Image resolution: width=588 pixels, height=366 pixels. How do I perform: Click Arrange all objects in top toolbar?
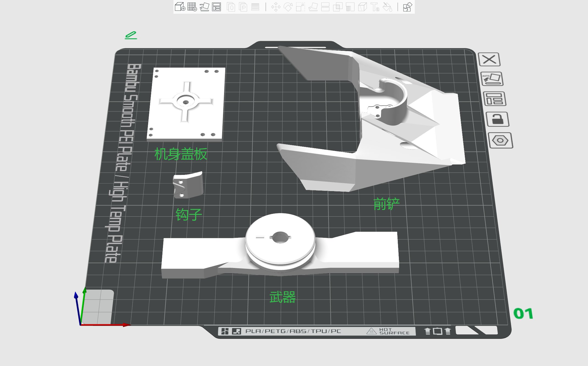pyautogui.click(x=217, y=7)
